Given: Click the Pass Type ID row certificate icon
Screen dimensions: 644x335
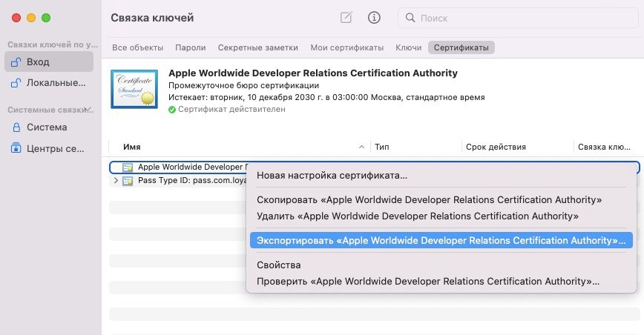Looking at the screenshot, I should (x=128, y=181).
